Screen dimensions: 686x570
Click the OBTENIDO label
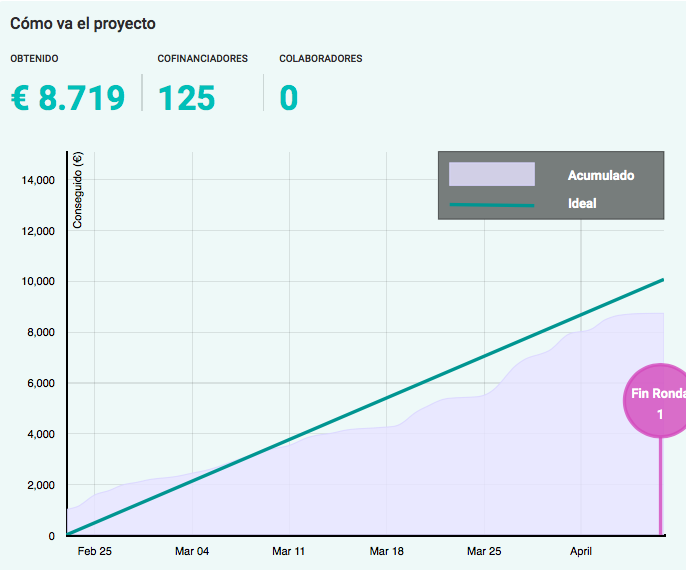[35, 59]
